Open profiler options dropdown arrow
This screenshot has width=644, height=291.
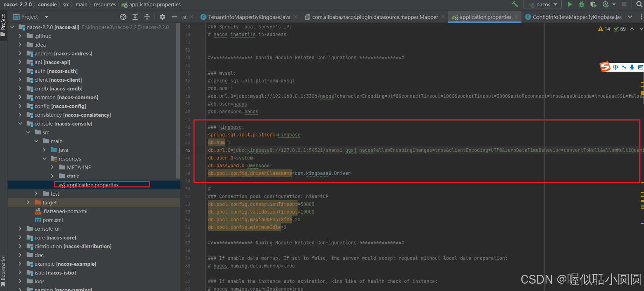(614, 4)
